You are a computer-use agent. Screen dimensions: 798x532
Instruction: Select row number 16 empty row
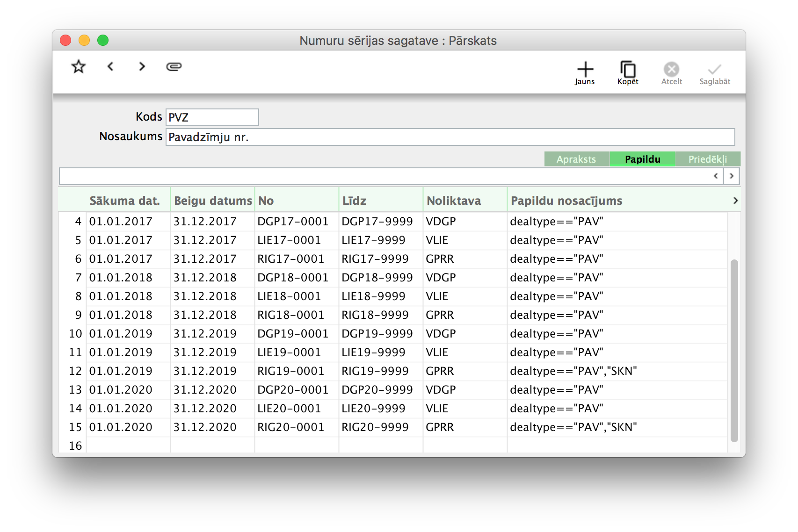click(x=75, y=446)
